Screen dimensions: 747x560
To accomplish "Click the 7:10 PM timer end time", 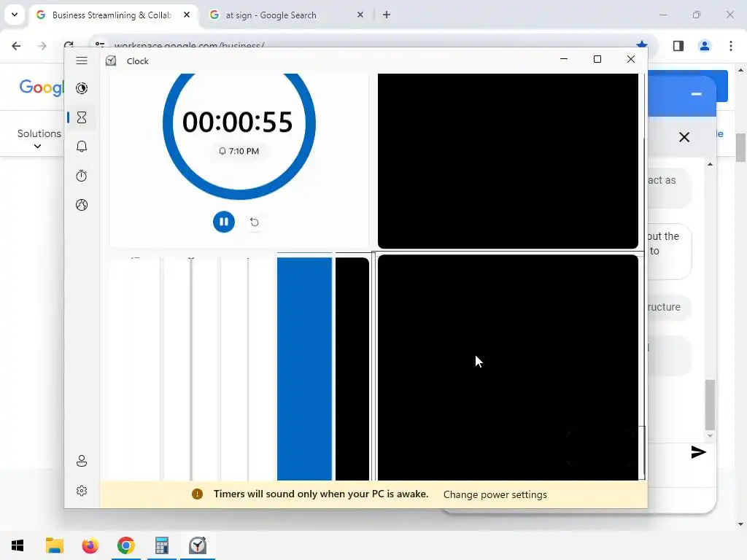I will tap(239, 151).
